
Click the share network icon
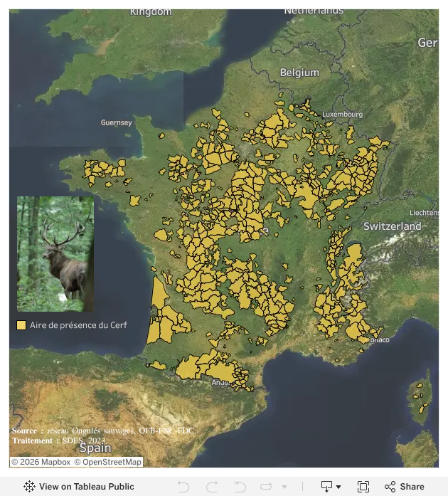click(390, 487)
